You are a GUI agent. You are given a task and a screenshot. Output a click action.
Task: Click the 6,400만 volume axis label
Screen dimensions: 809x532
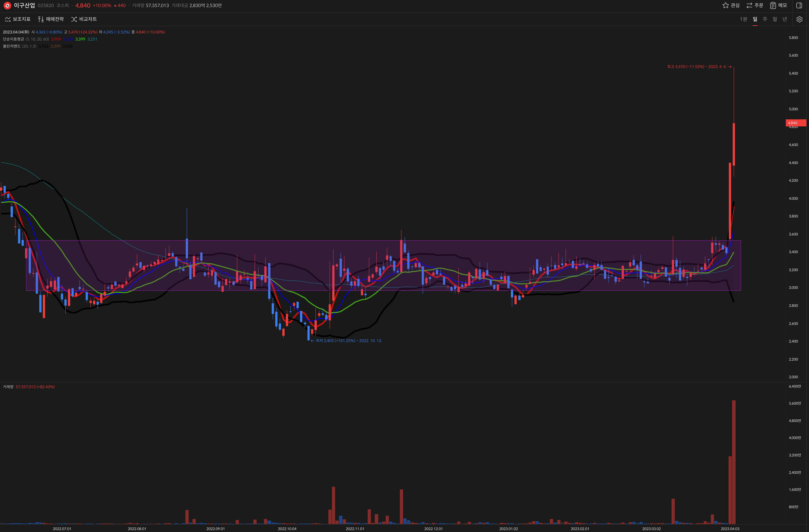point(795,386)
